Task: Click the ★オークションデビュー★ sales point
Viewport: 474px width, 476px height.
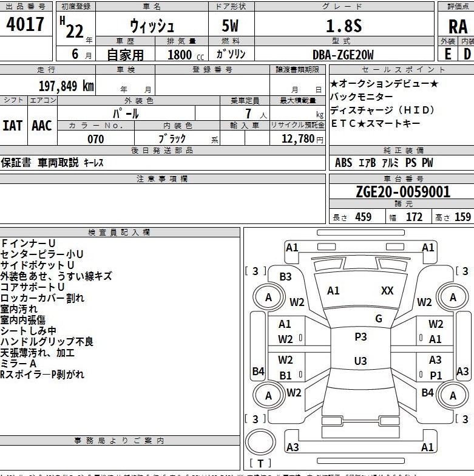Action: 384,83
